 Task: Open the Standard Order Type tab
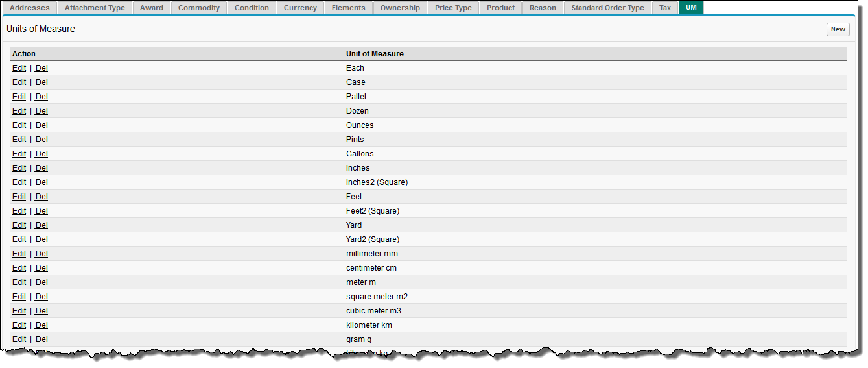(607, 8)
